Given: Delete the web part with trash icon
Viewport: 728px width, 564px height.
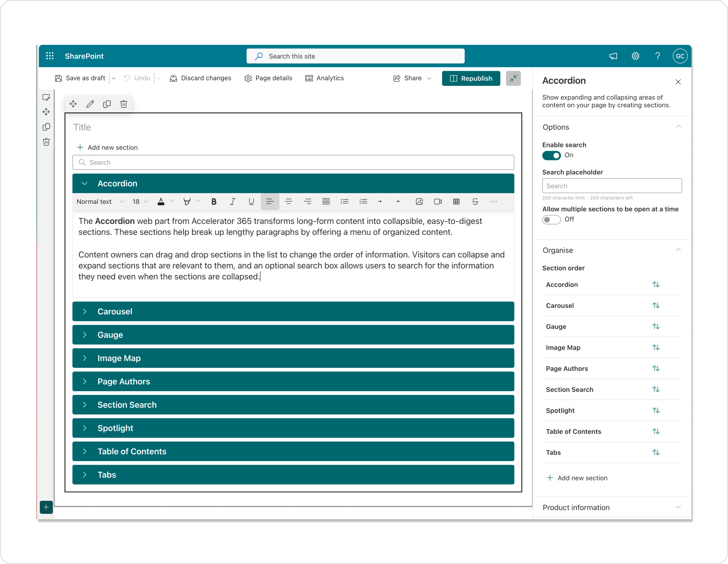Looking at the screenshot, I should 124,104.
